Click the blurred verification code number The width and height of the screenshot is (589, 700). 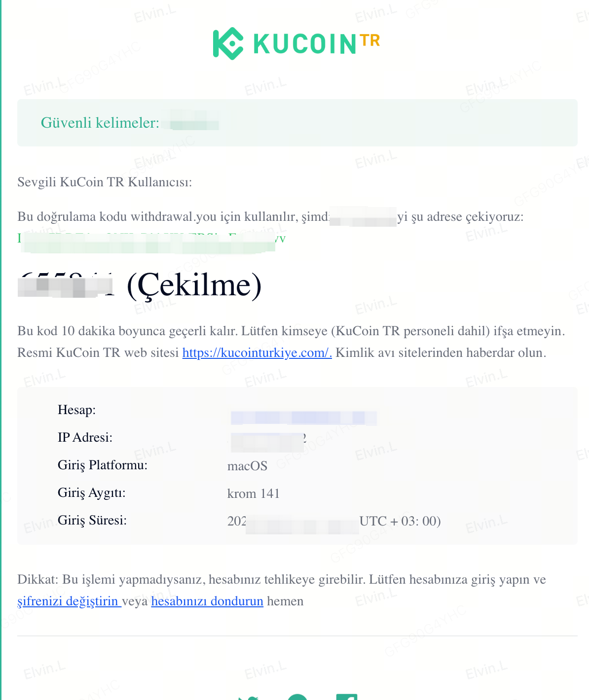tap(66, 285)
